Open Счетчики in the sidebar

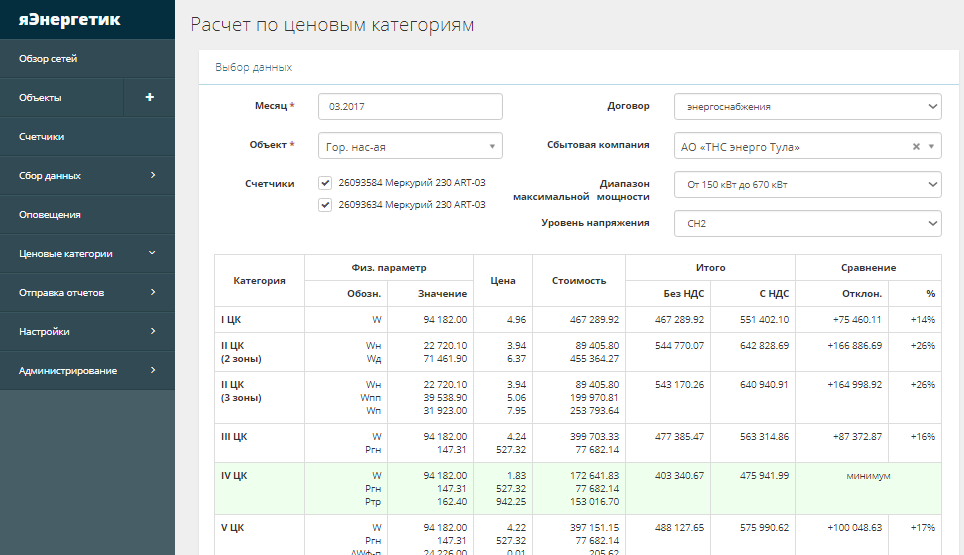point(87,136)
